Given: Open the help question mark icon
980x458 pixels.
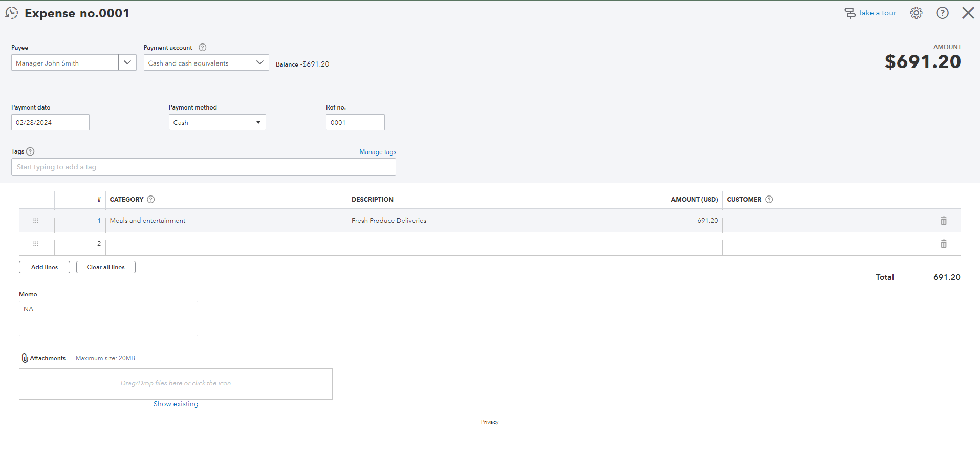Looking at the screenshot, I should pos(942,13).
